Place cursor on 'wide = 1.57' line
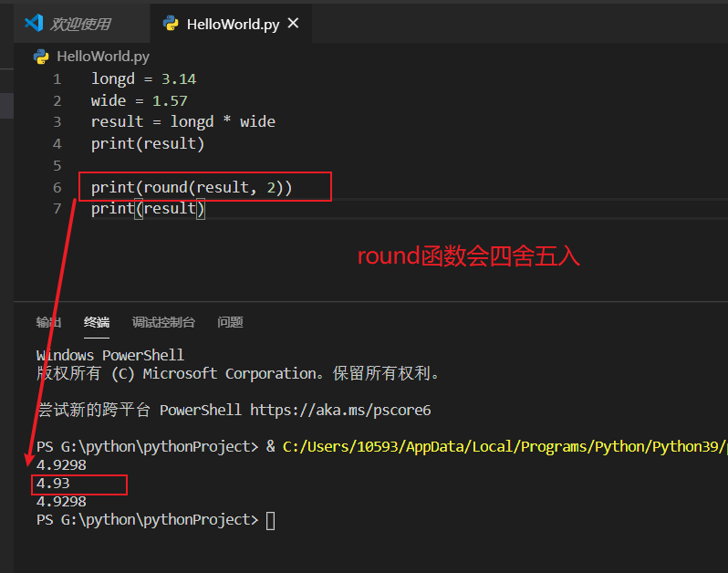 point(140,100)
